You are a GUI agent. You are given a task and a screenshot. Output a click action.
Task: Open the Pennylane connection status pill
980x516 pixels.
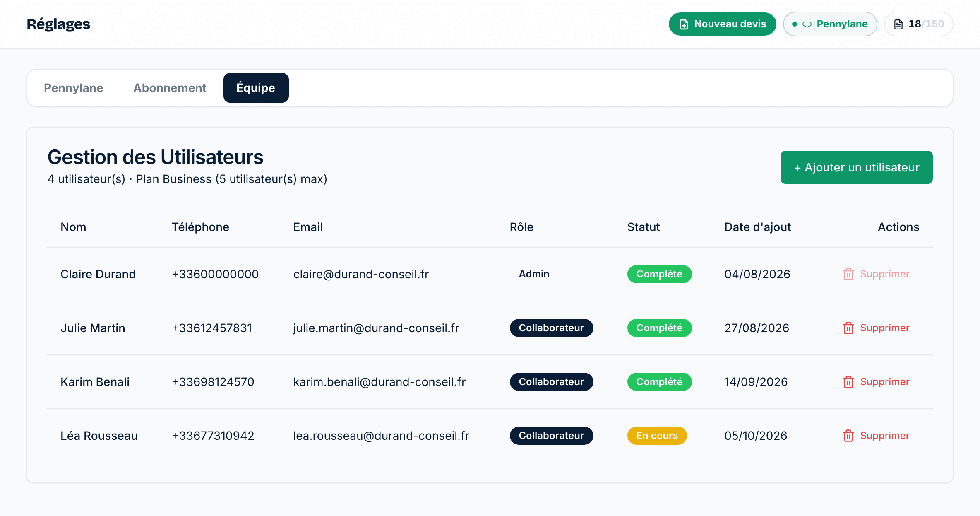830,24
